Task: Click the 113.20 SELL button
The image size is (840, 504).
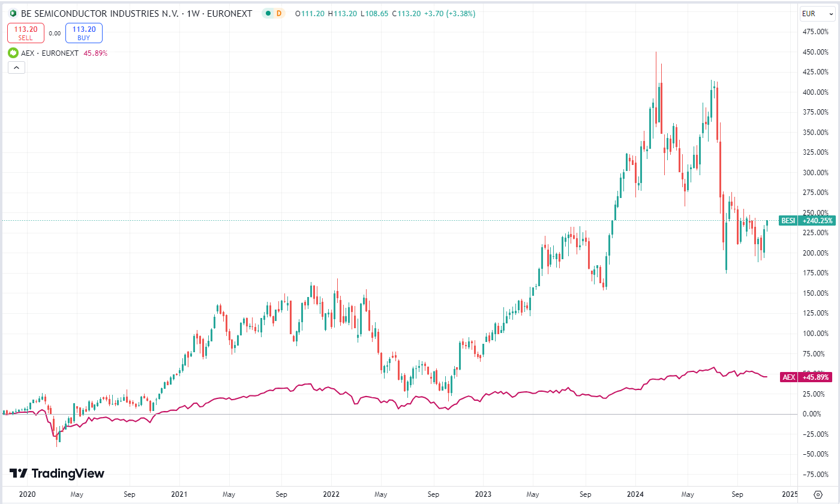Action: (26, 33)
